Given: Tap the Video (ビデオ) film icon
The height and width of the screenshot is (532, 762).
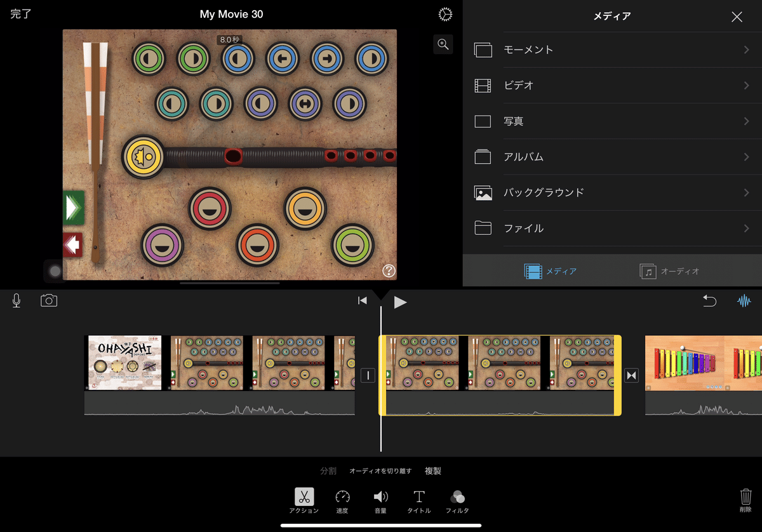Looking at the screenshot, I should tap(483, 85).
